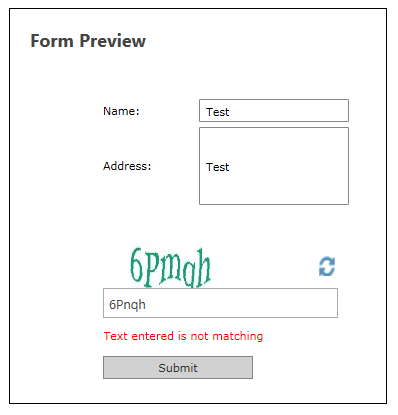The width and height of the screenshot is (398, 415).
Task: Focus the Name text field
Action: [274, 111]
